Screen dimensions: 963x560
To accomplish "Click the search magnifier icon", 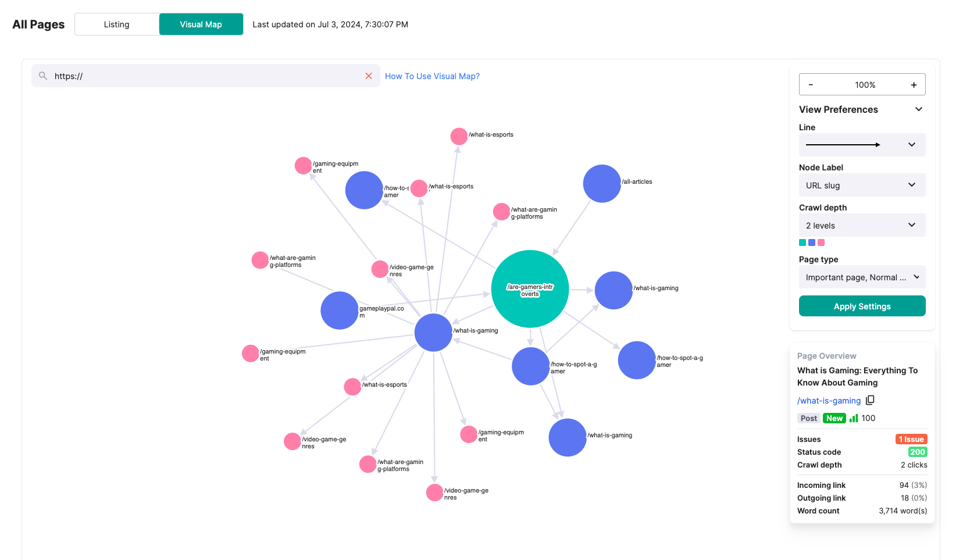I will point(43,76).
